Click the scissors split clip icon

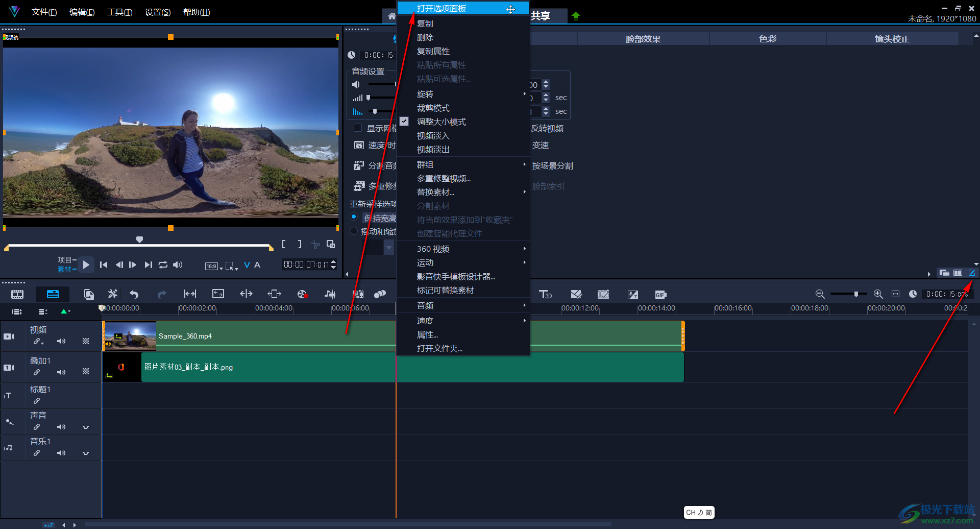coord(315,244)
